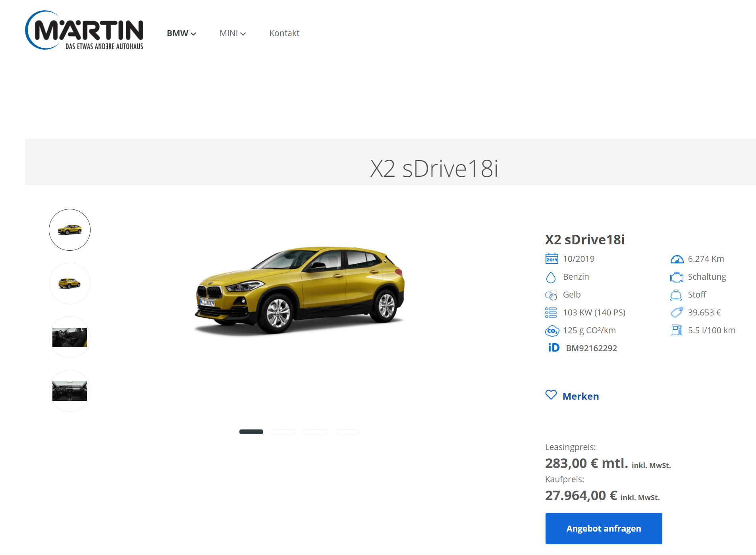Click the purchase price 27.964,00 €
The image size is (756, 555).
tap(581, 495)
